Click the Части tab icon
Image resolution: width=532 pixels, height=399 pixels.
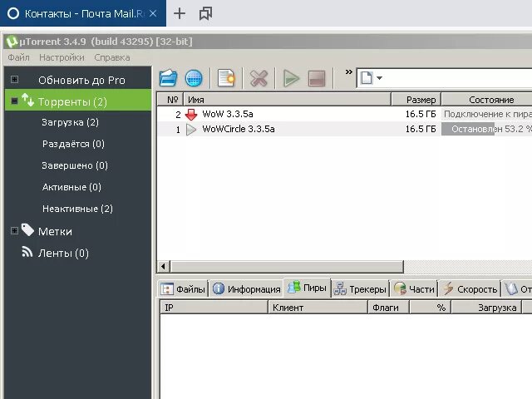click(400, 288)
